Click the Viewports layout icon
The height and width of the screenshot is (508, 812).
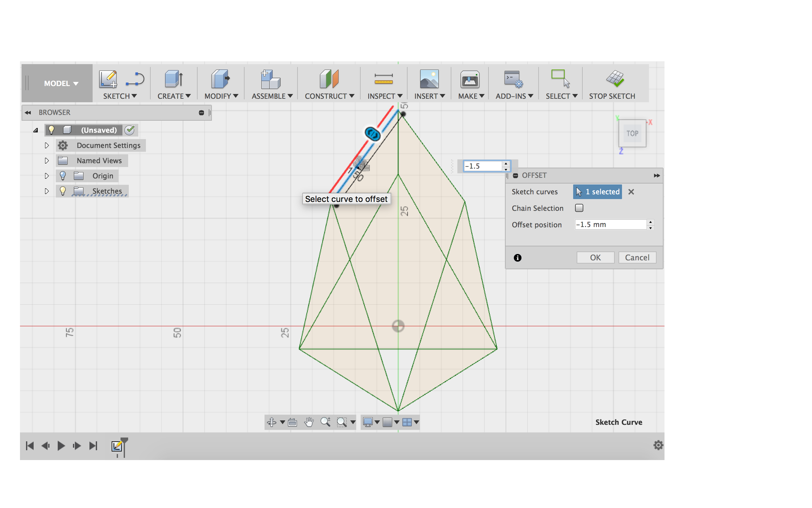tap(407, 422)
